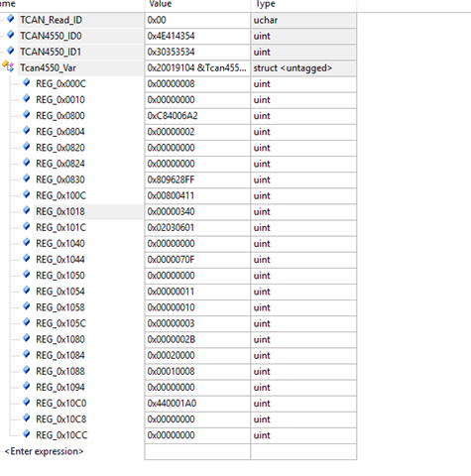
Task: Click the field icon beside REG_0x000C
Action: (x=27, y=82)
